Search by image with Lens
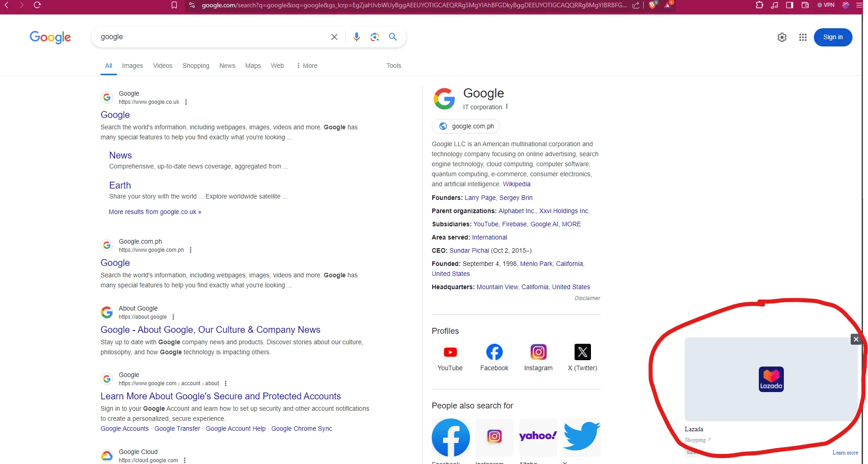Viewport: 868px width, 464px height. coord(375,37)
